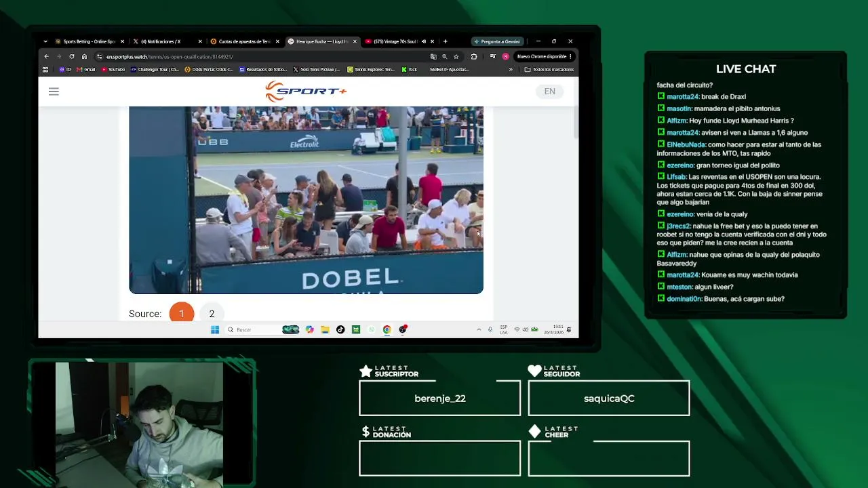Open the EN language selector
Viewport: 868px width, 488px height.
(x=549, y=91)
